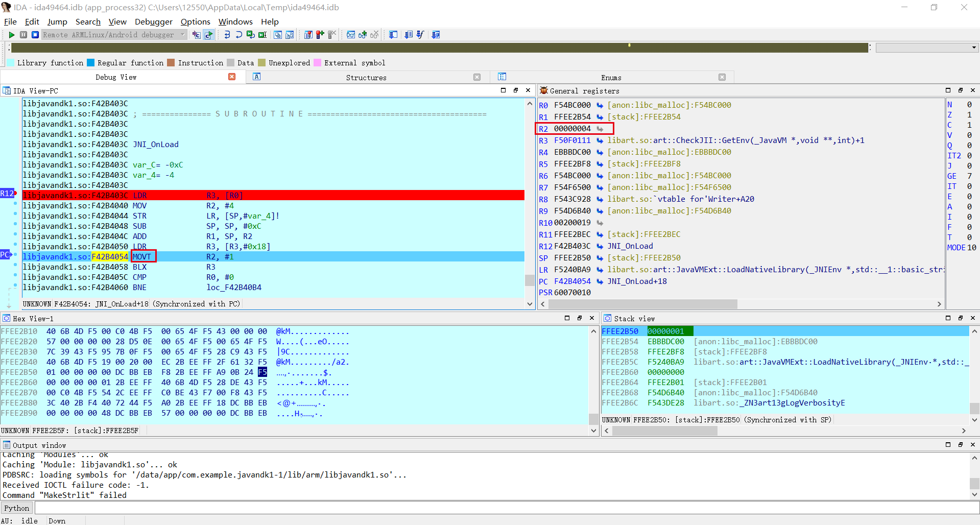
Task: Select stack entry FFEE2B5C F5240BA9
Action: pos(785,362)
